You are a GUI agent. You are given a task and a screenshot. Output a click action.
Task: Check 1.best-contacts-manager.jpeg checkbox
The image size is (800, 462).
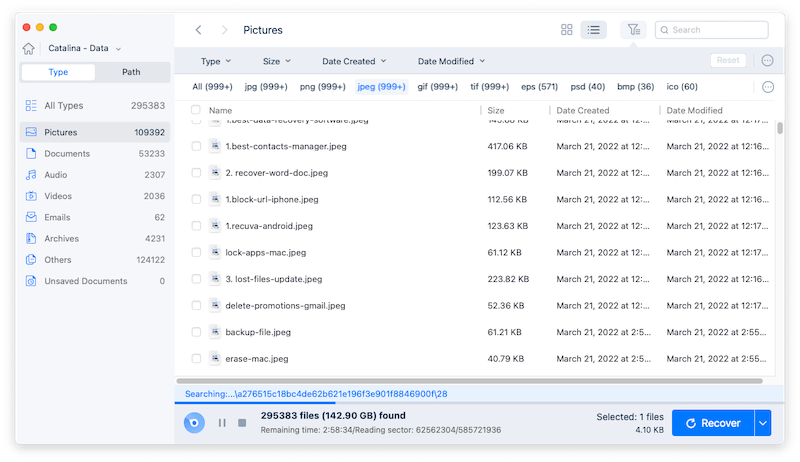196,146
